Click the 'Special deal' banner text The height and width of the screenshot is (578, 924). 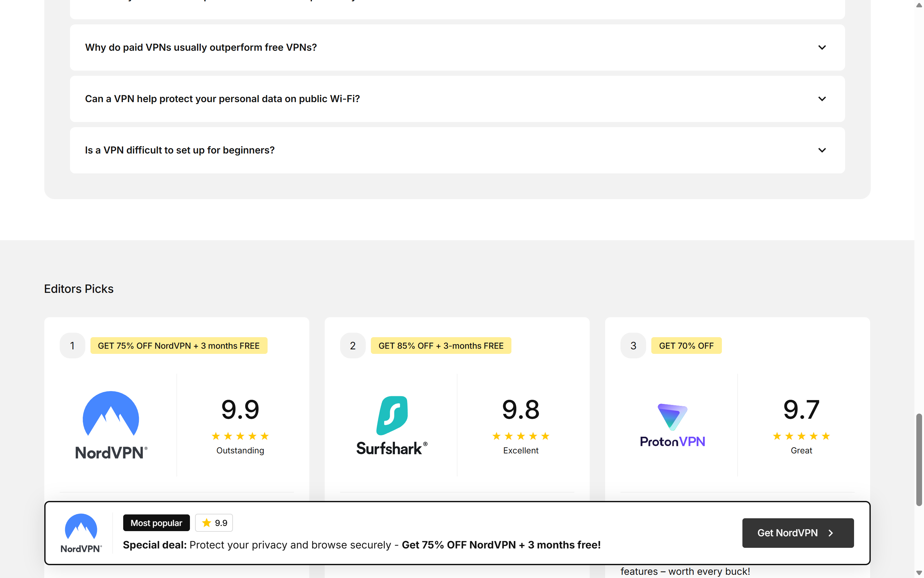coord(362,545)
